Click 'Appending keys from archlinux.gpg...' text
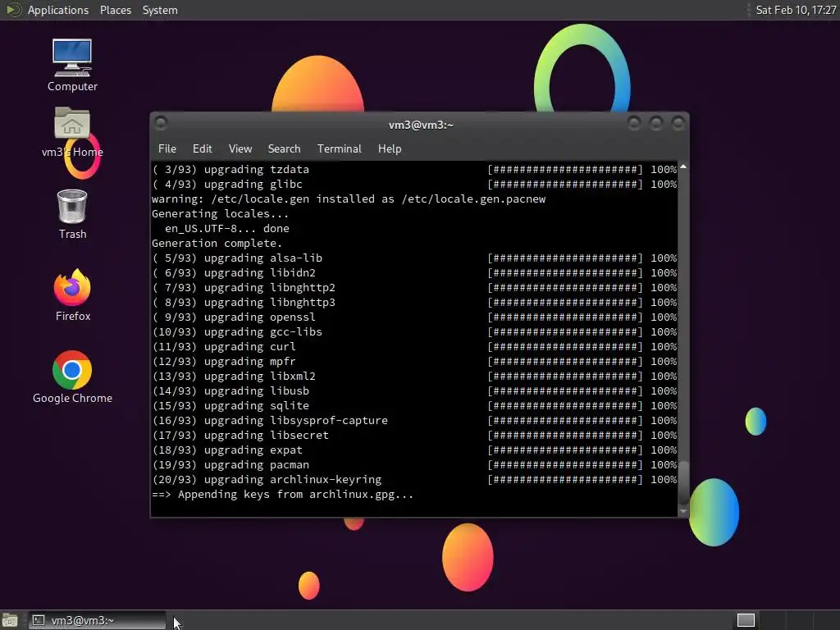The image size is (840, 630). click(295, 495)
